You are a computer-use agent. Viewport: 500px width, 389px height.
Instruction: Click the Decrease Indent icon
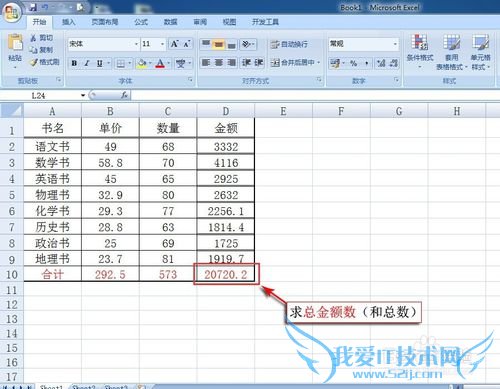246,62
